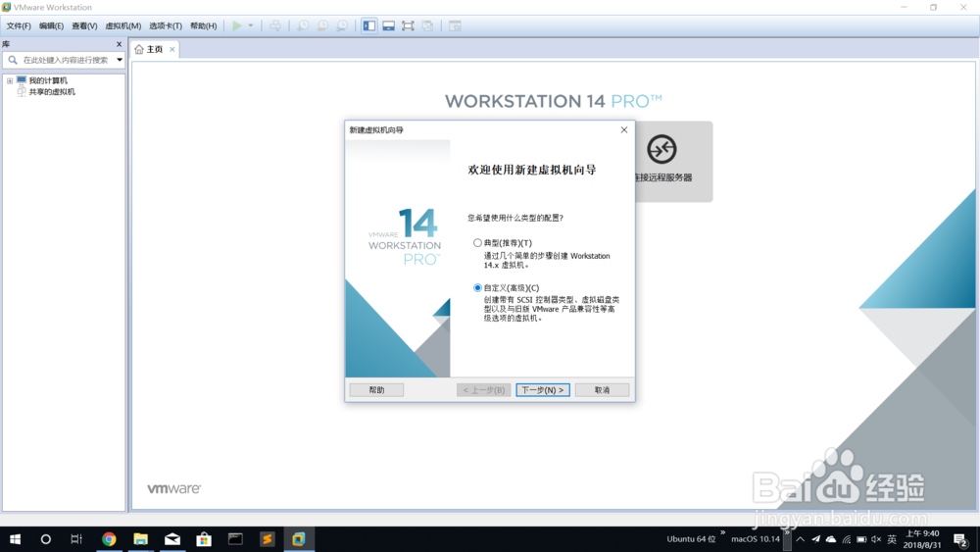Screen dimensions: 980x552
Task: Open the 编辑(E) menu
Action: (51, 25)
